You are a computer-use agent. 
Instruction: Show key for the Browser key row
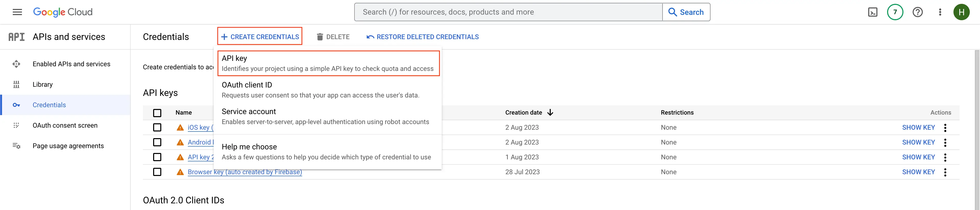pyautogui.click(x=918, y=172)
